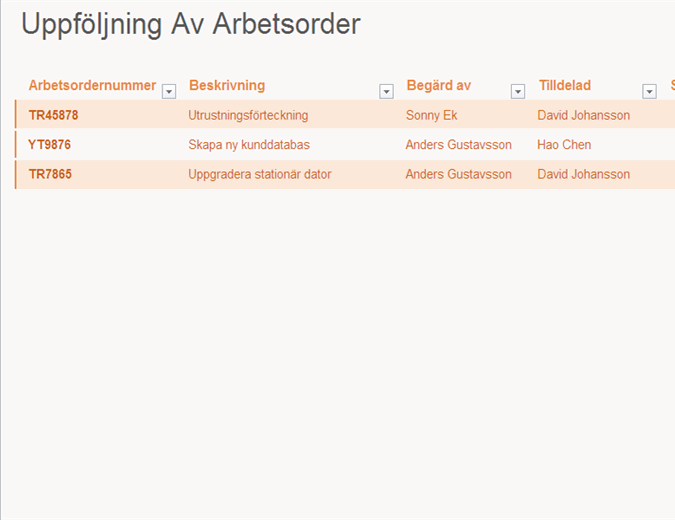Click the Tilldelad column header label
The image size is (675, 520).
pos(565,86)
